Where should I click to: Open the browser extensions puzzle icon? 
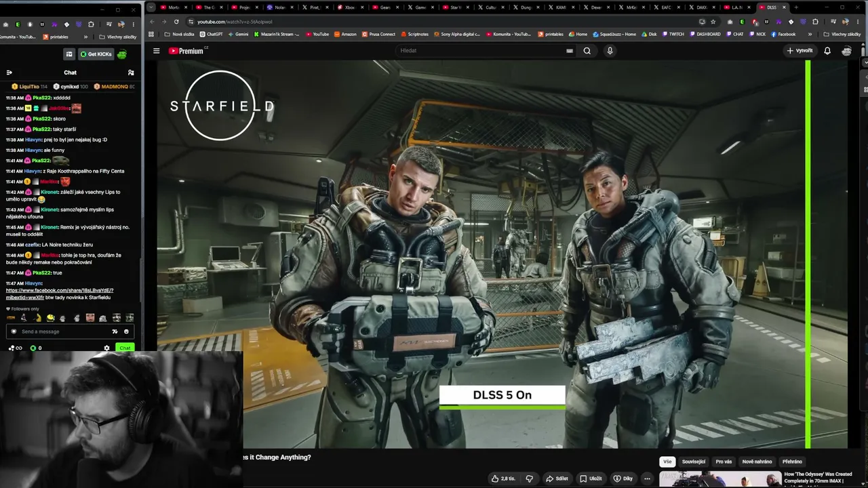[815, 22]
